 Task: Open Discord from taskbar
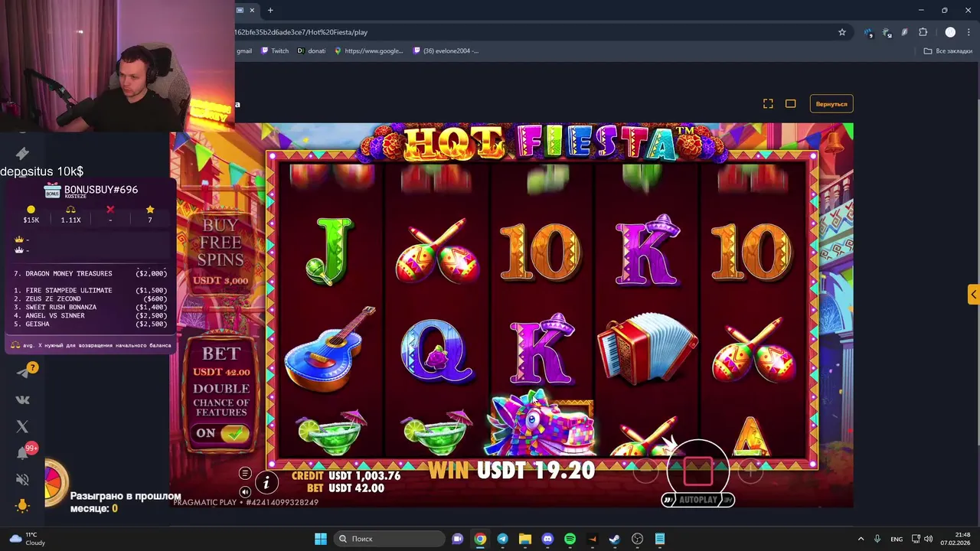[547, 539]
